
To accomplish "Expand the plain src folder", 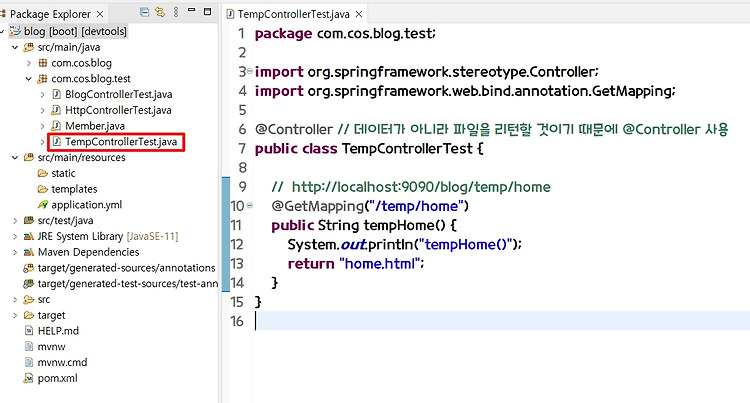I will click(x=15, y=300).
